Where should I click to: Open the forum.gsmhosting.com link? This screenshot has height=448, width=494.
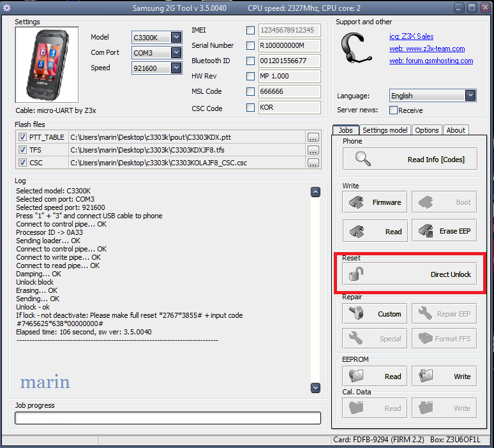[x=431, y=61]
